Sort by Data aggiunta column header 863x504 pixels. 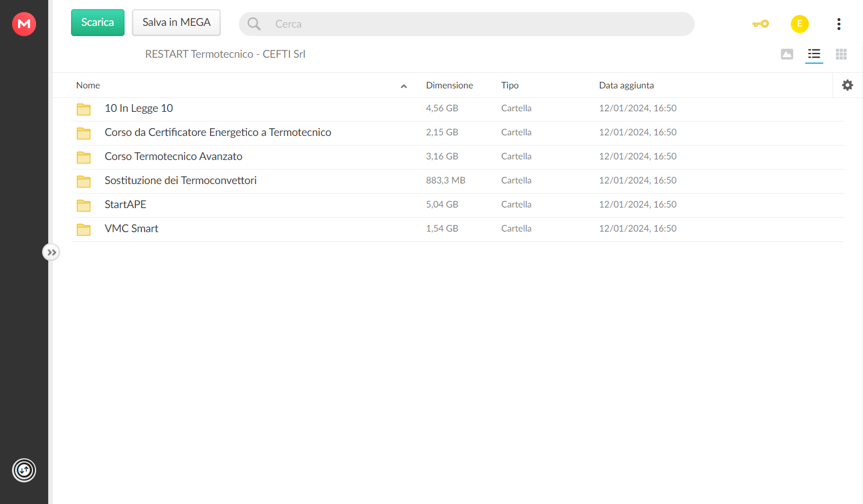tap(626, 85)
